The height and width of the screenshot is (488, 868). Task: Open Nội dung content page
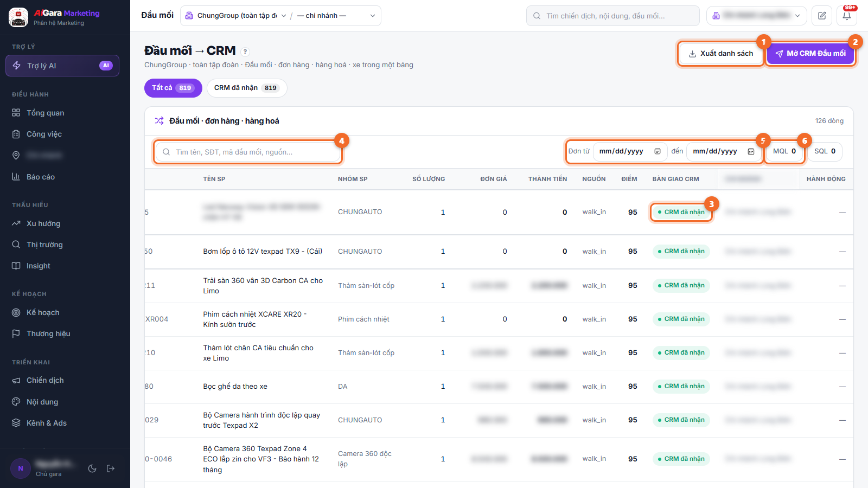tap(62, 402)
